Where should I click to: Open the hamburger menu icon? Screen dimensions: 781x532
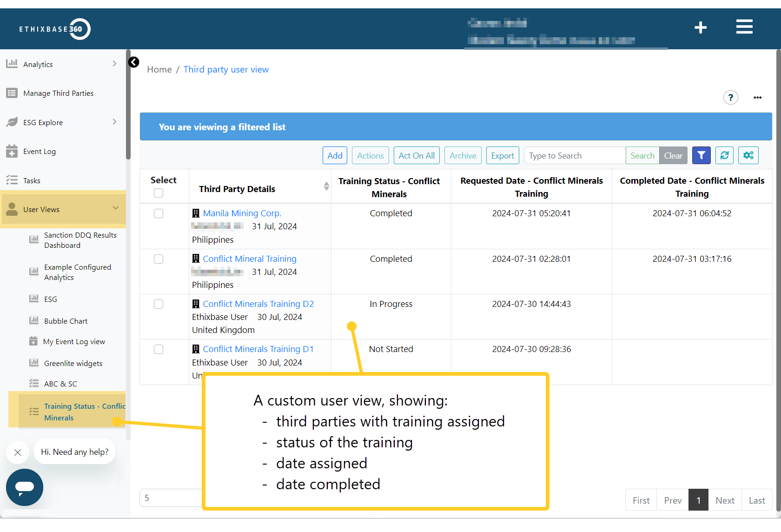744,27
